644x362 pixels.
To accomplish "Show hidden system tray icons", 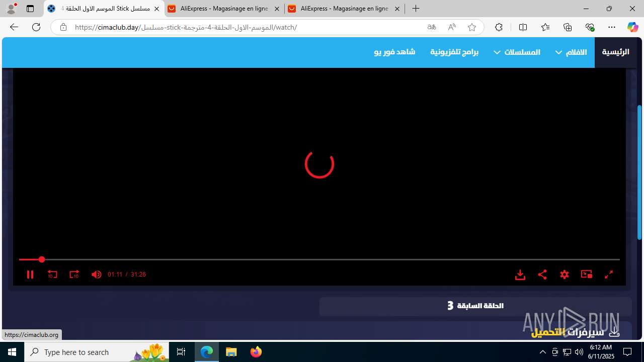I will [x=542, y=352].
